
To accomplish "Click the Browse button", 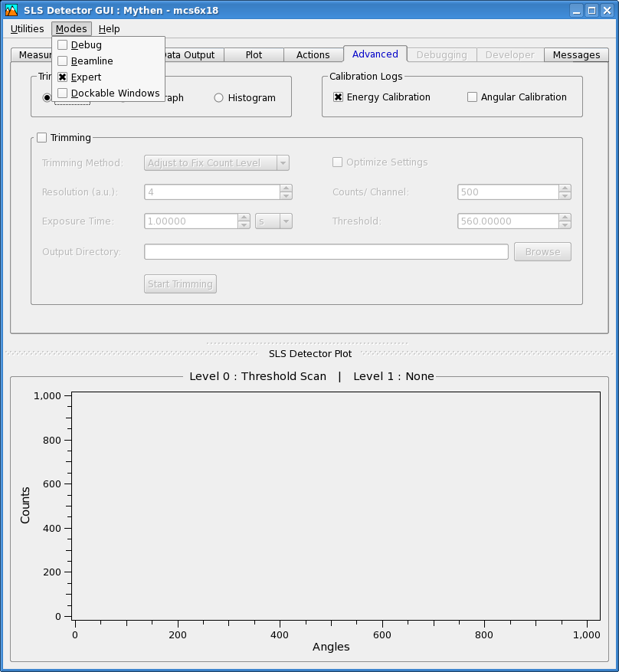I will [542, 252].
